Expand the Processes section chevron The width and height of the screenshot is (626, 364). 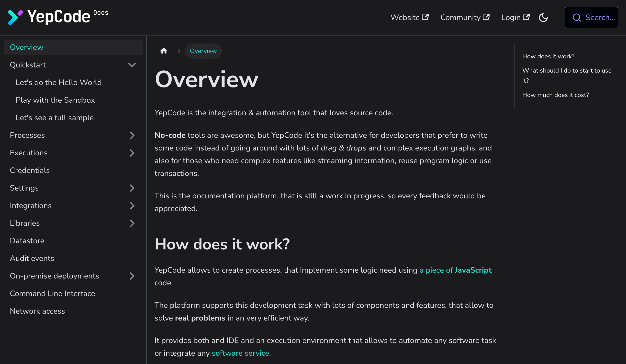coord(132,135)
